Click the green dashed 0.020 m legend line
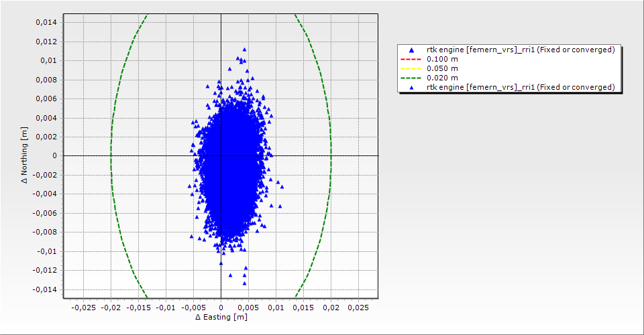Image resolution: width=644 pixels, height=335 pixels. coord(411,78)
